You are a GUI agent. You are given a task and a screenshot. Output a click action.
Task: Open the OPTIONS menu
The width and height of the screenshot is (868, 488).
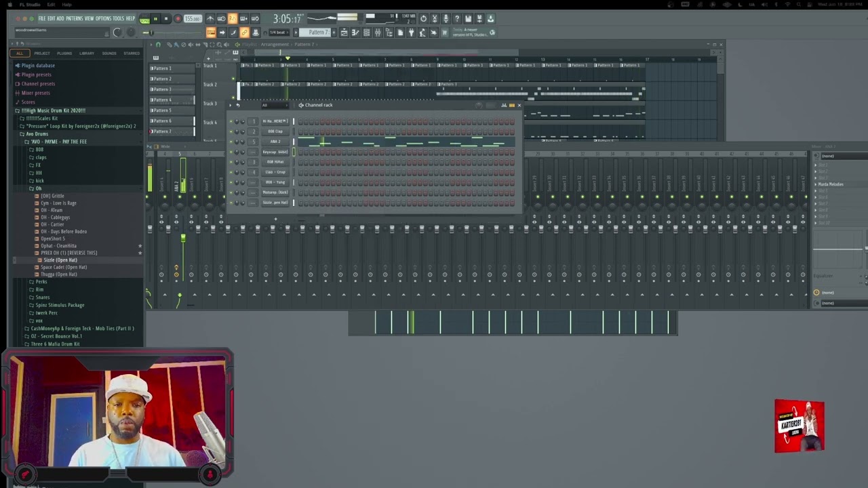103,18
